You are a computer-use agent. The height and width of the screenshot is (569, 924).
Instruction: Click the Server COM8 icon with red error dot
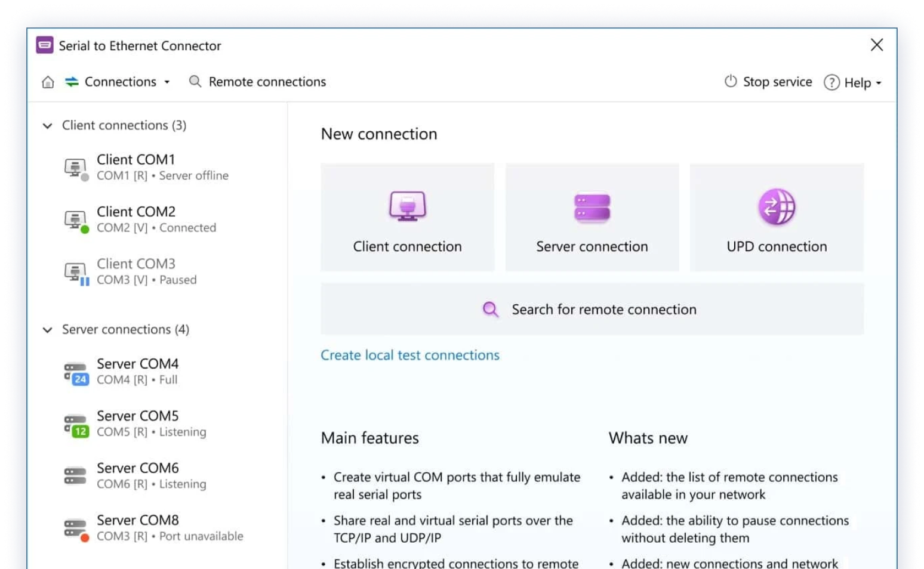76,529
